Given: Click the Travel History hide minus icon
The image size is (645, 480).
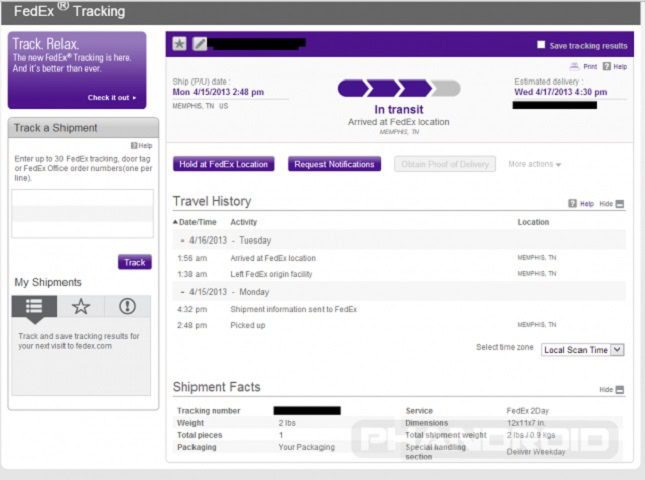Looking at the screenshot, I should coord(620,204).
